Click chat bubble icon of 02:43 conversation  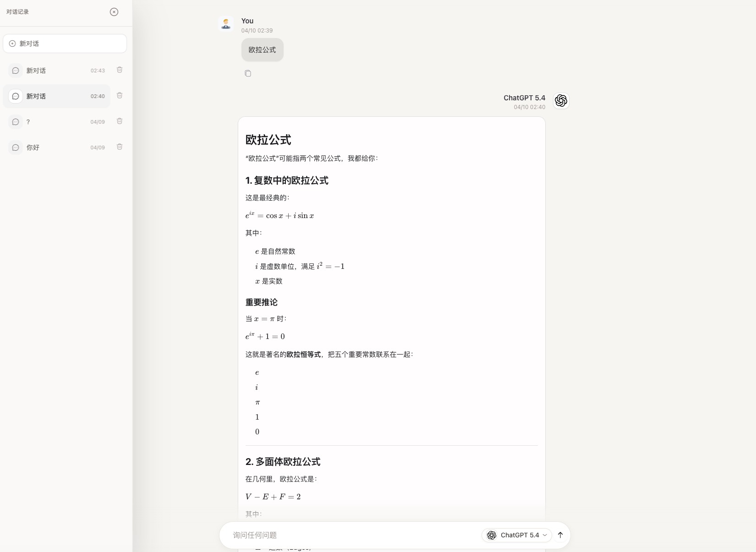(x=16, y=71)
